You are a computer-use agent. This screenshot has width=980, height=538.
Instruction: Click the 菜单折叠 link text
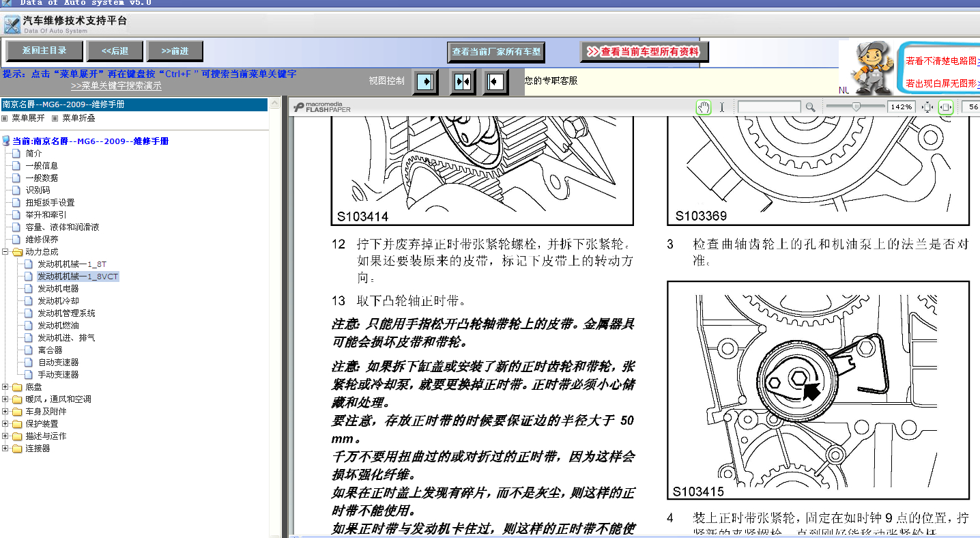point(78,118)
